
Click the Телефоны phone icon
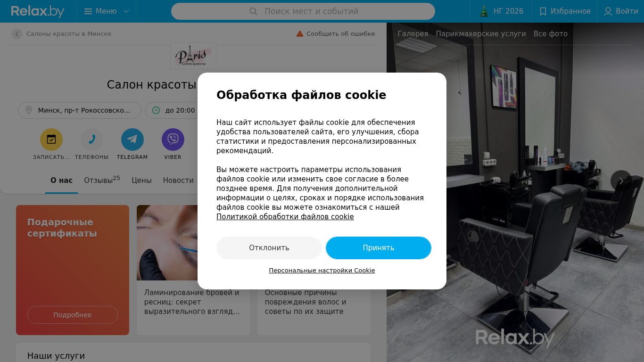(x=91, y=140)
